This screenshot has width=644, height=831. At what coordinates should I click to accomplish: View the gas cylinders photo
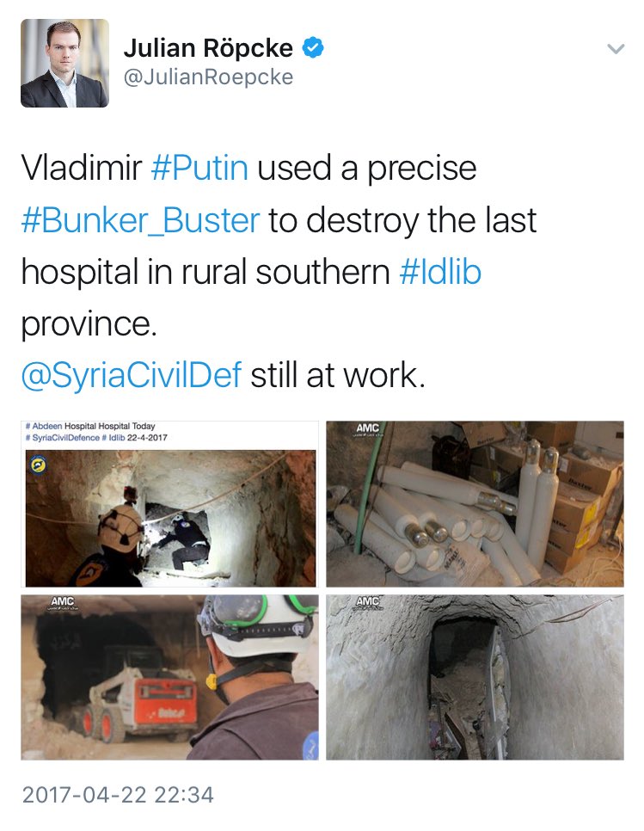click(475, 504)
